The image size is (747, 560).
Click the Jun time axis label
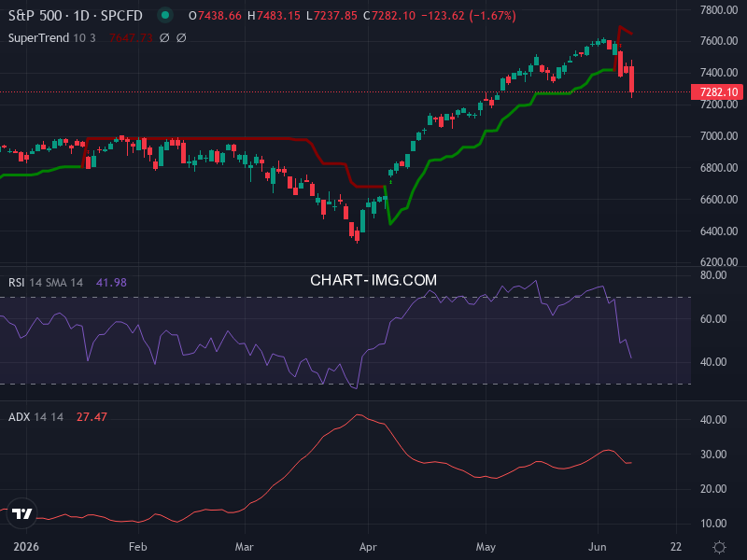pos(597,547)
